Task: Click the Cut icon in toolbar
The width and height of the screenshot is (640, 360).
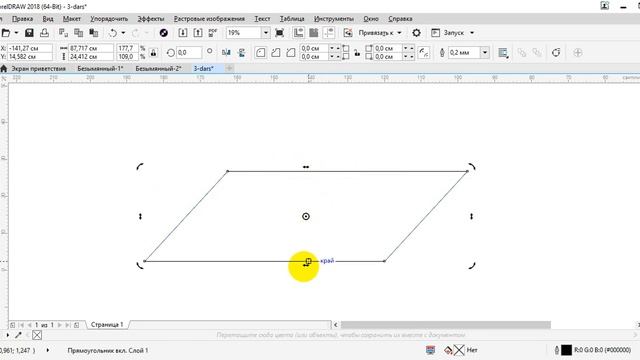Action: pyautogui.click(x=63, y=33)
